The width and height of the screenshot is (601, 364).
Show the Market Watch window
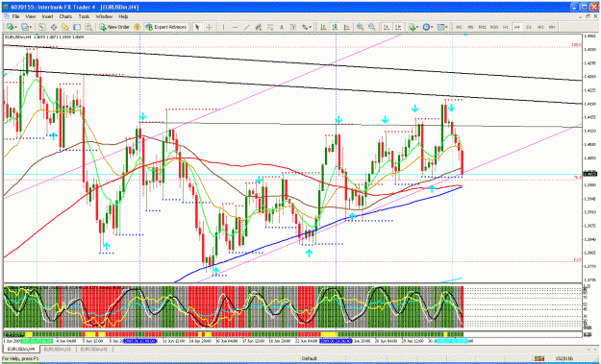click(x=41, y=27)
